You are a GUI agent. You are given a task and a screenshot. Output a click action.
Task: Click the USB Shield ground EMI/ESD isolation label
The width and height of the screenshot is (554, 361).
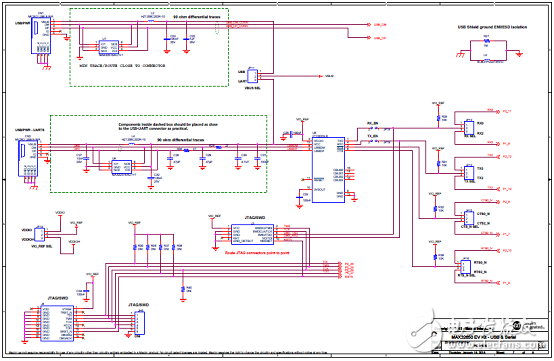[x=492, y=27]
